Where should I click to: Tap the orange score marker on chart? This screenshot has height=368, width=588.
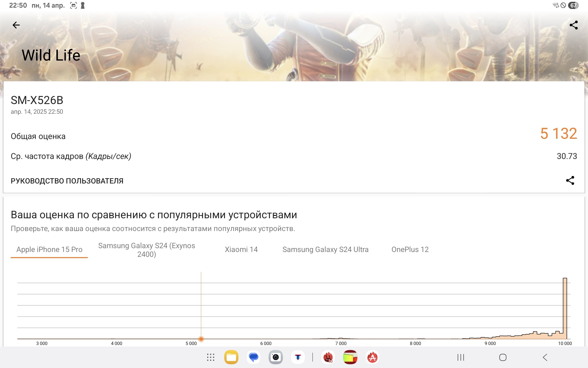point(201,339)
